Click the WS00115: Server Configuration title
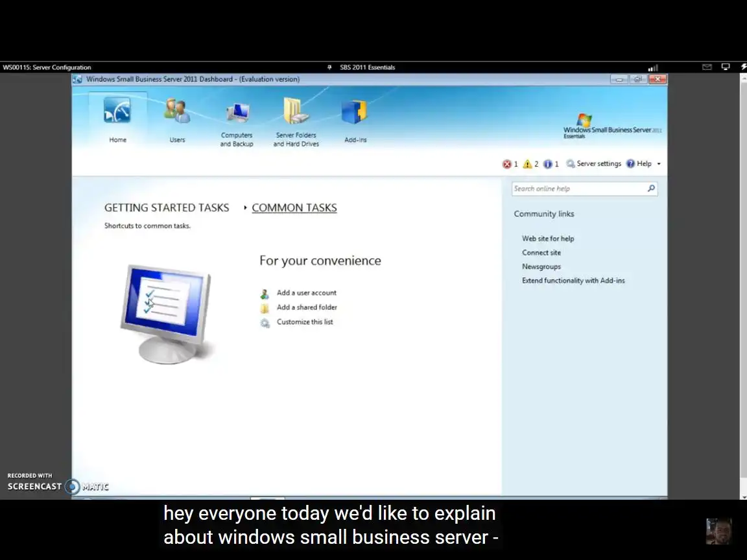The height and width of the screenshot is (560, 747). click(x=47, y=67)
